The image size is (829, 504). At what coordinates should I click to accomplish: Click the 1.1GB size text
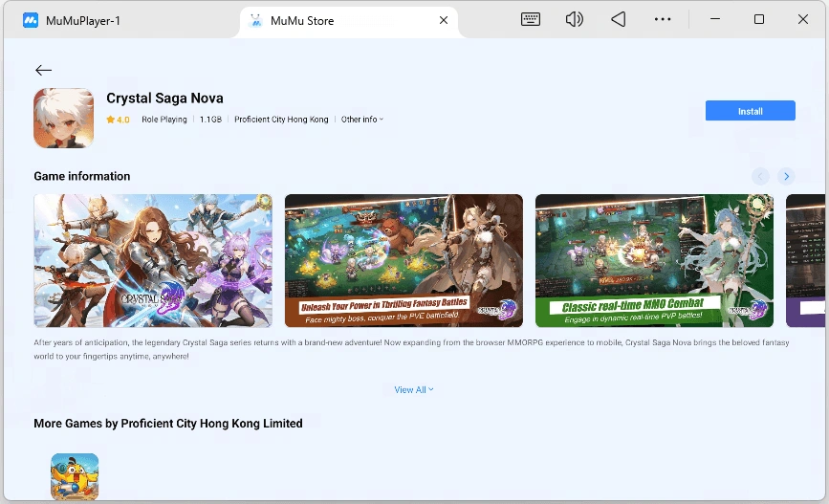click(210, 120)
